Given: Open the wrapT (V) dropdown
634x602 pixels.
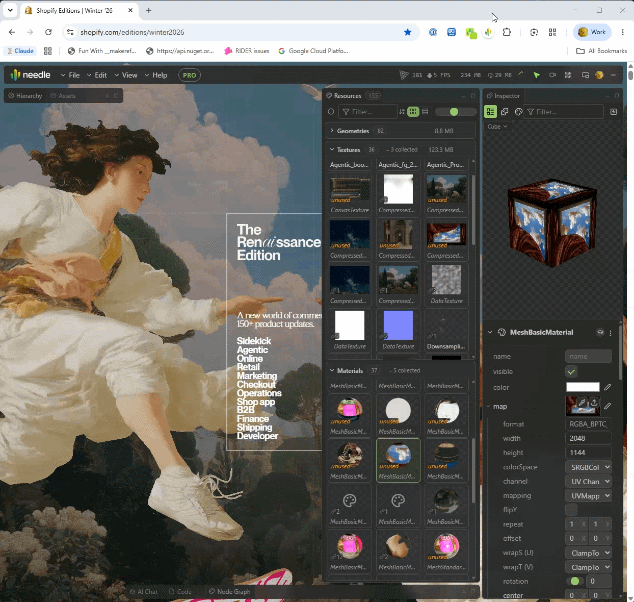Looking at the screenshot, I should tap(588, 567).
